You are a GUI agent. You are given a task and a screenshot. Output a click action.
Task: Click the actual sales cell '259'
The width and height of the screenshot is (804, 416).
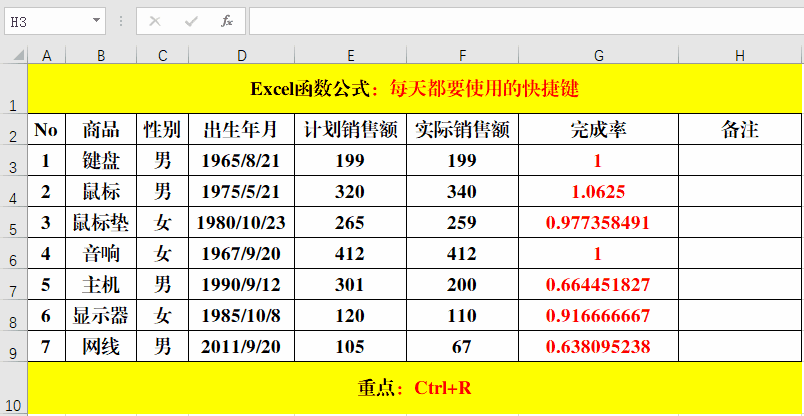coord(463,223)
